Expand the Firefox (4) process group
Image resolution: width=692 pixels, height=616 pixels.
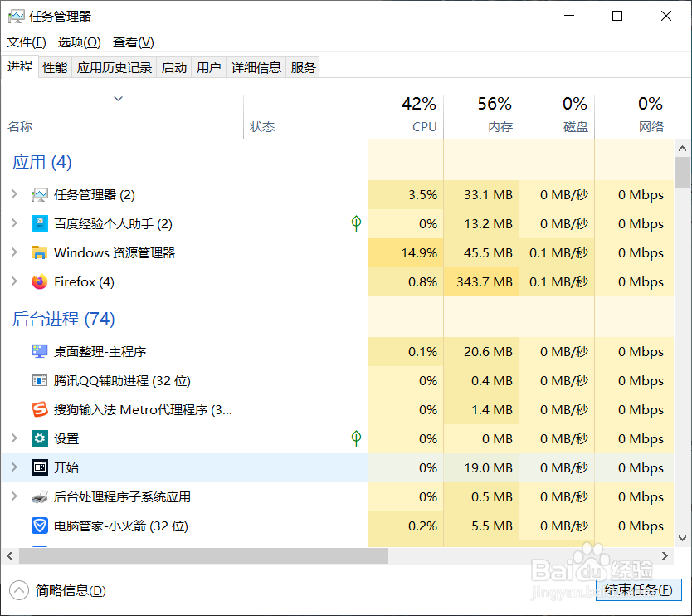14,281
